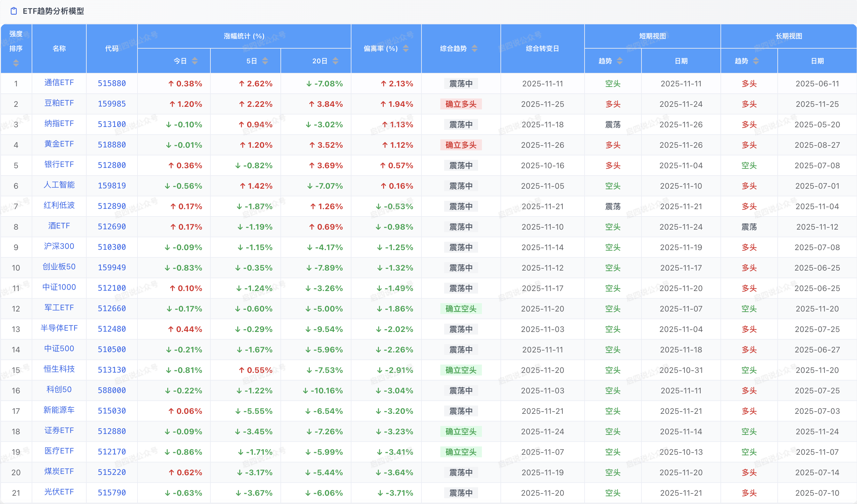Screen dimensions: 857x504
Task: Open the 黄金ETF name link
Action: [x=59, y=144]
